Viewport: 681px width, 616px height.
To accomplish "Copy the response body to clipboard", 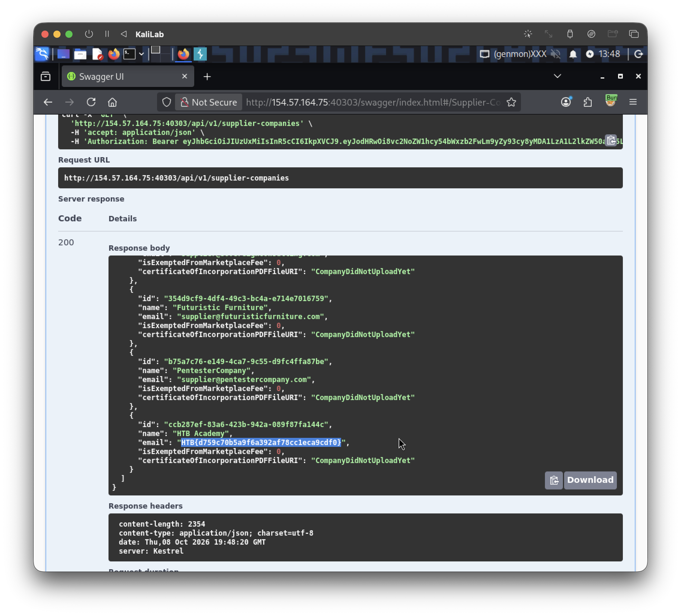I will click(x=554, y=480).
